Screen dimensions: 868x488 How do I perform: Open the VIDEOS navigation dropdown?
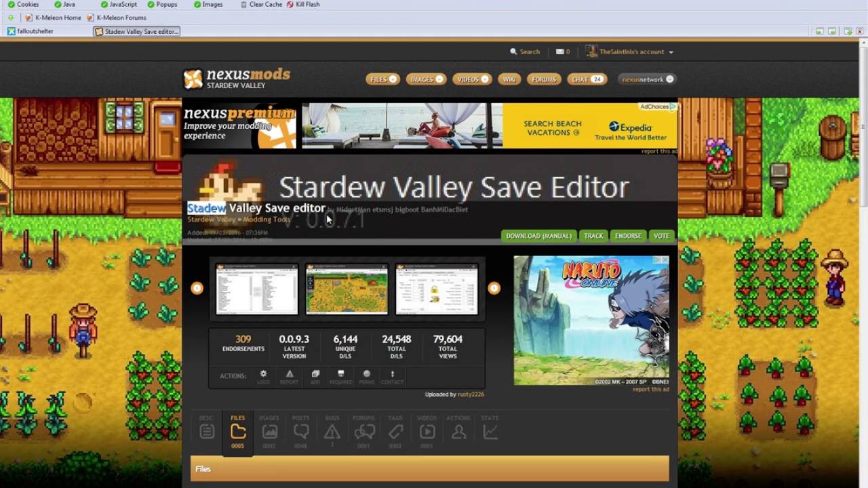472,79
